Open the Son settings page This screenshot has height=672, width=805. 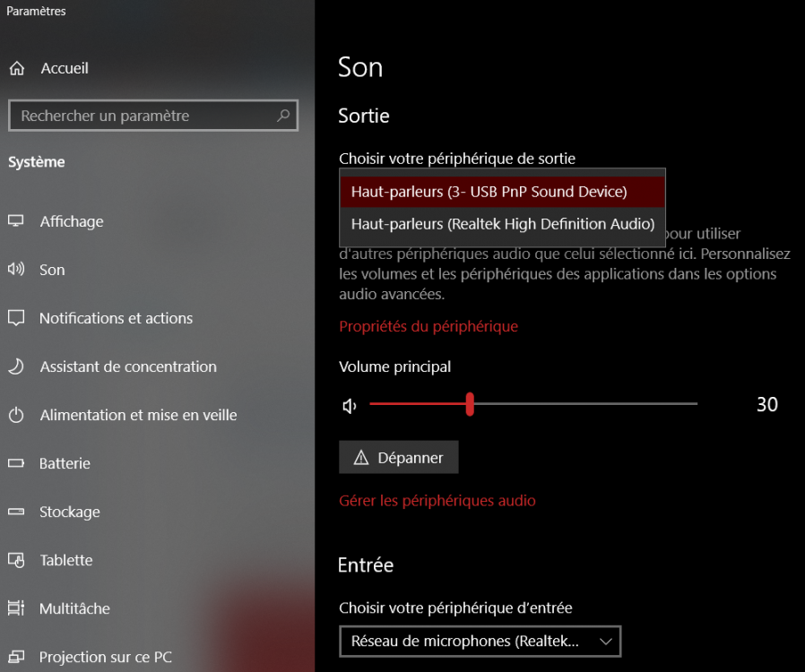click(52, 270)
